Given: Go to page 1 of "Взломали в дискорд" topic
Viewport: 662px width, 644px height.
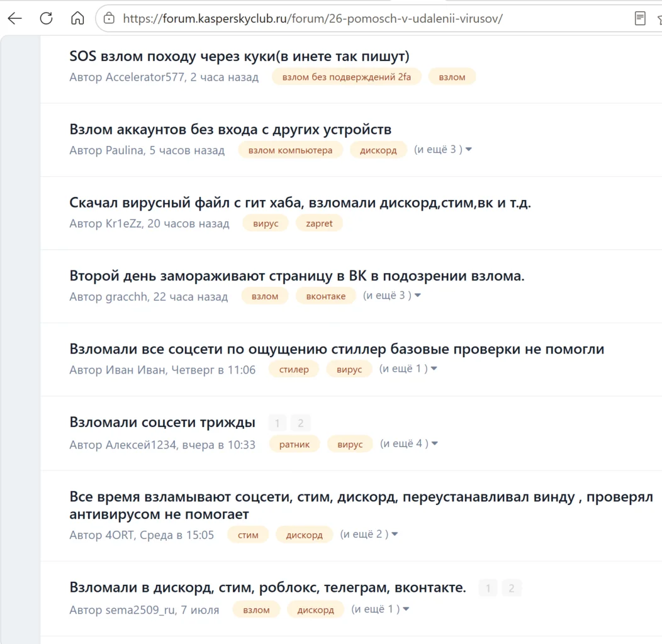Looking at the screenshot, I should tap(488, 588).
